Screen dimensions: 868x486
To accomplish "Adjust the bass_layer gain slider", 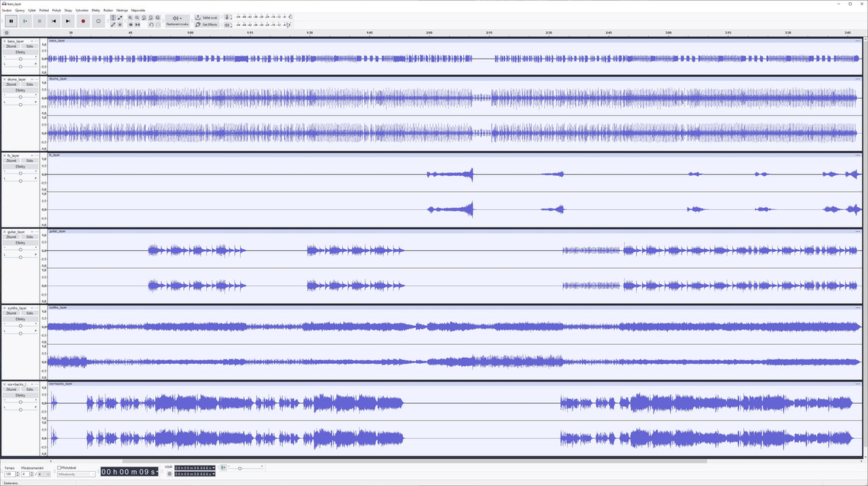I will point(20,59).
